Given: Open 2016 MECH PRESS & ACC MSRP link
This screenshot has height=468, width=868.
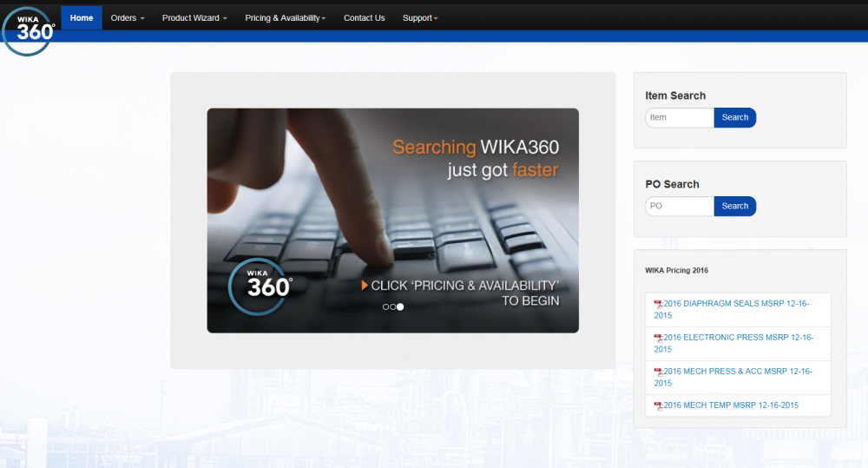Looking at the screenshot, I should click(x=733, y=377).
